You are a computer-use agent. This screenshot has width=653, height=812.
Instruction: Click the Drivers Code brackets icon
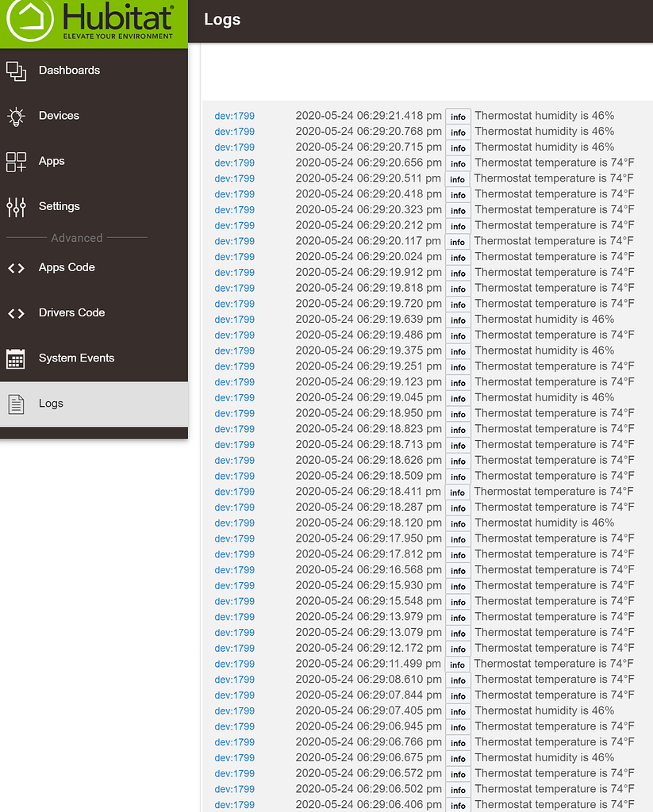[x=16, y=313]
